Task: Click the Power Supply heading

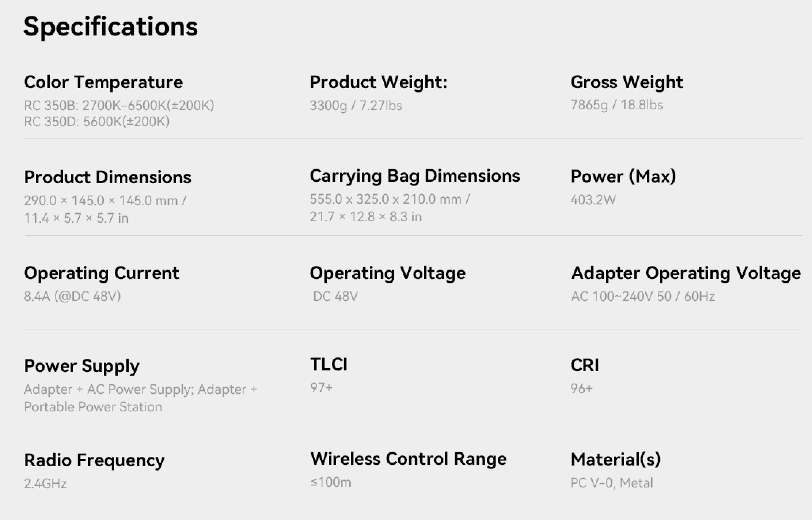Action: pos(81,366)
